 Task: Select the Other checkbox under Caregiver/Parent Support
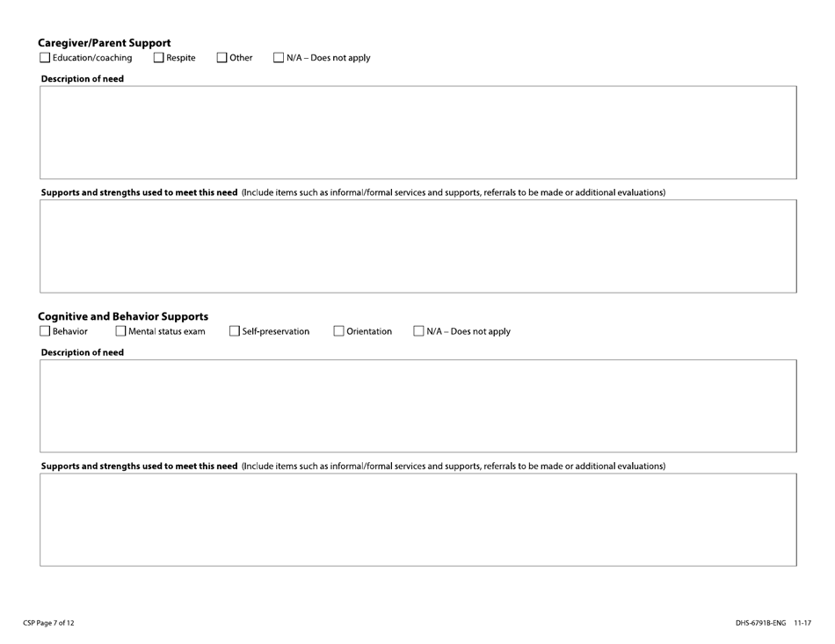(x=221, y=57)
